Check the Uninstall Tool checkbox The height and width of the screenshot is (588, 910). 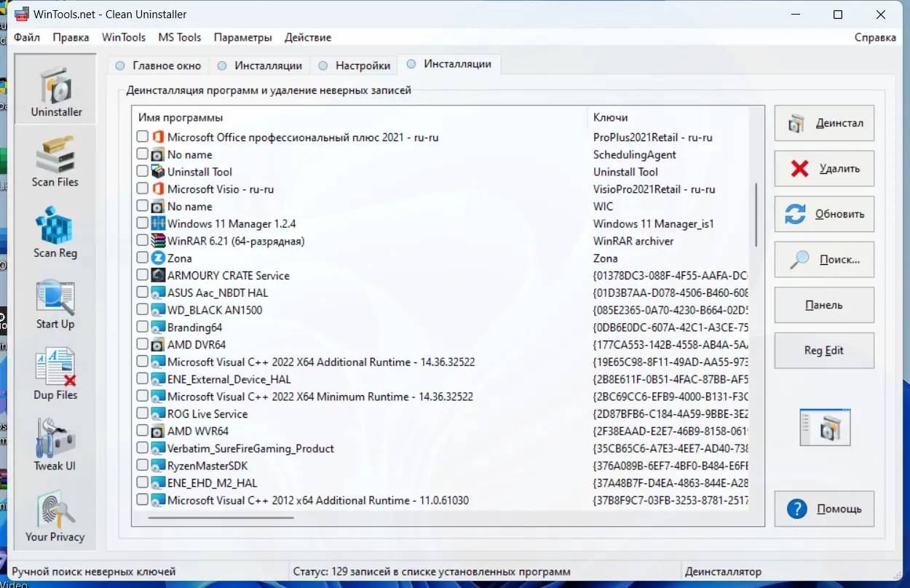[x=143, y=172]
